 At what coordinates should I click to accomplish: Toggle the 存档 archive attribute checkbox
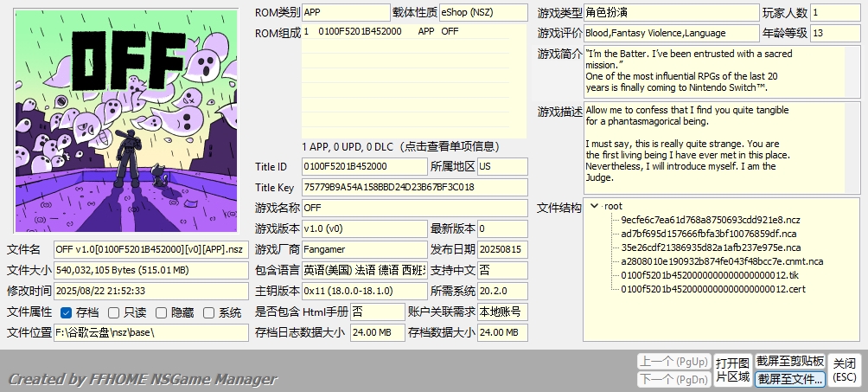[x=67, y=312]
